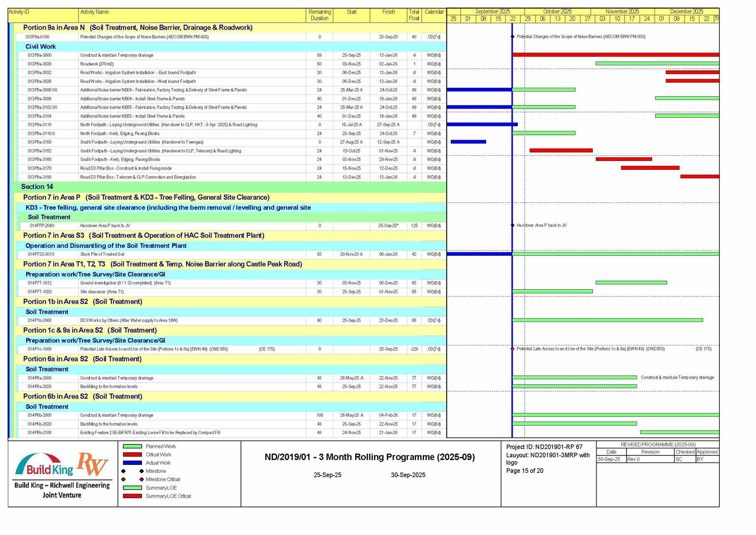Image resolution: width=756 pixels, height=535 pixels.
Task: Click the Milestone Critical diamond in legend
Action: point(141,479)
